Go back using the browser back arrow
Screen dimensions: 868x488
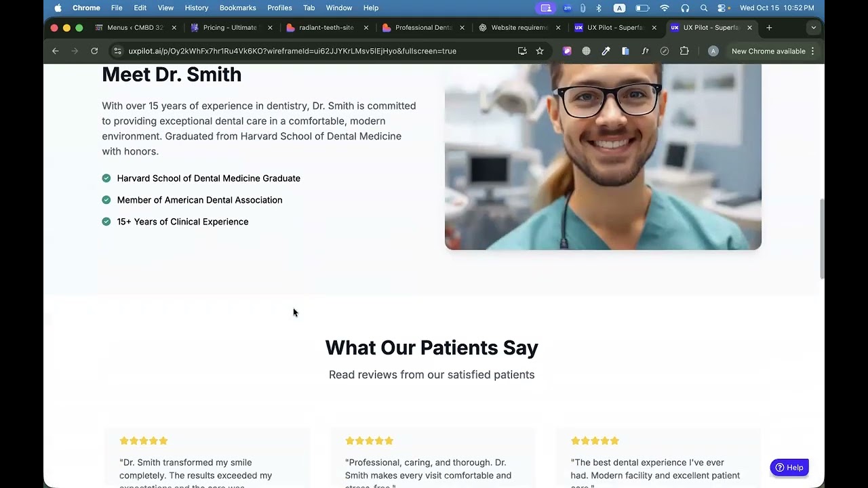point(56,51)
